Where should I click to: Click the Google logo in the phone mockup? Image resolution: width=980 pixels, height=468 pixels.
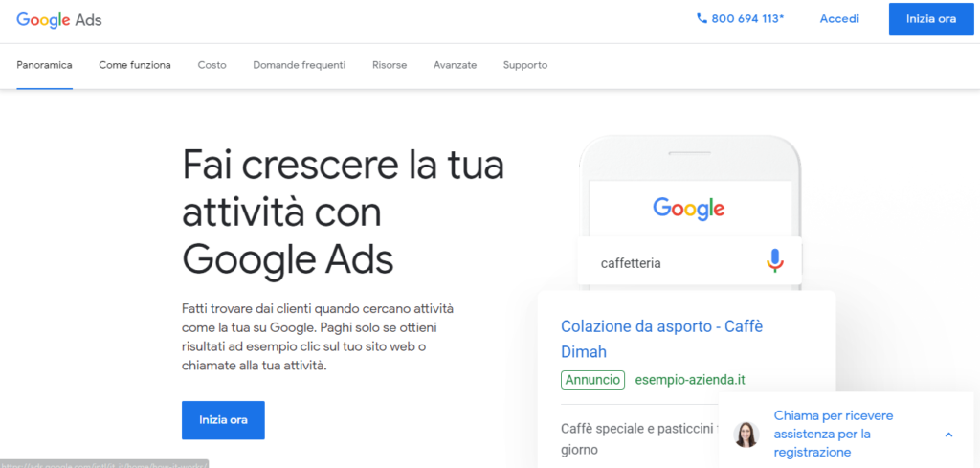pos(688,208)
